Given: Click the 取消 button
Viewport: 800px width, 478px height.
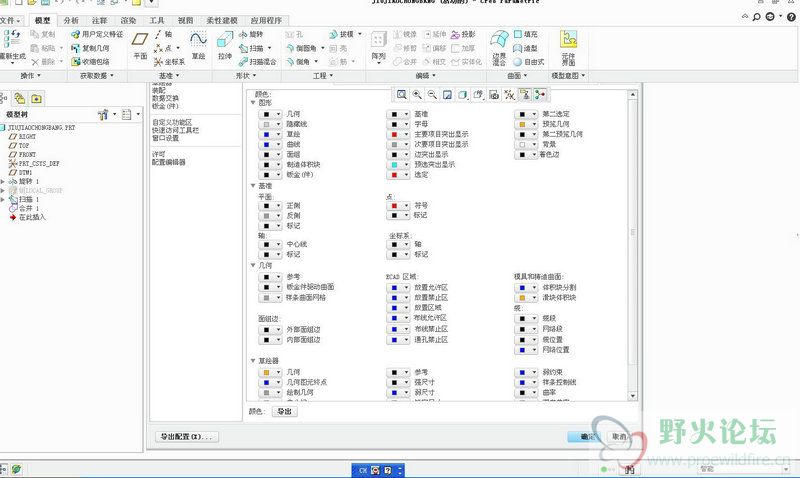Looking at the screenshot, I should pos(619,437).
